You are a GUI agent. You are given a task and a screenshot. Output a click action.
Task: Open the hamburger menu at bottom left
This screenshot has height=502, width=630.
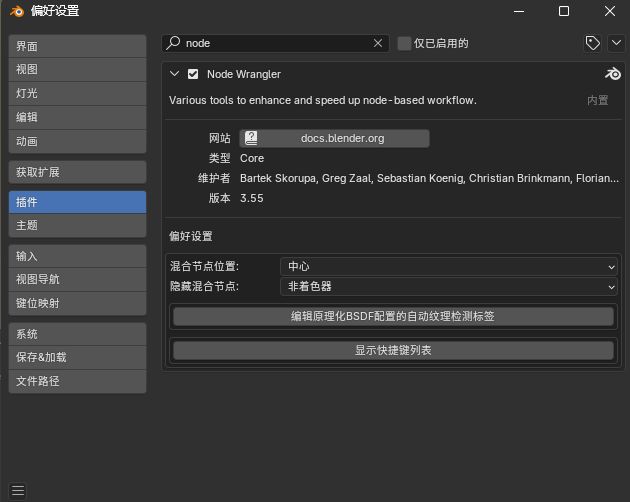click(18, 491)
